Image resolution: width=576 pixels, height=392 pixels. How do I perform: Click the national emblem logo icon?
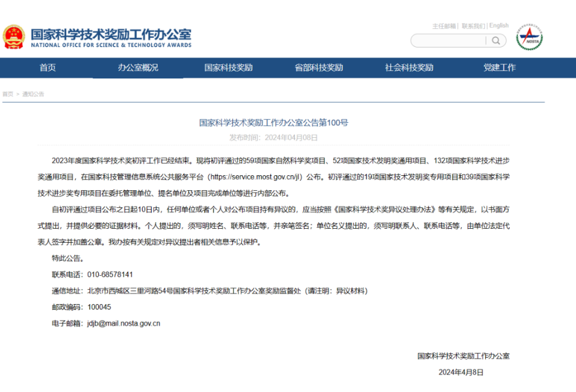pos(14,37)
